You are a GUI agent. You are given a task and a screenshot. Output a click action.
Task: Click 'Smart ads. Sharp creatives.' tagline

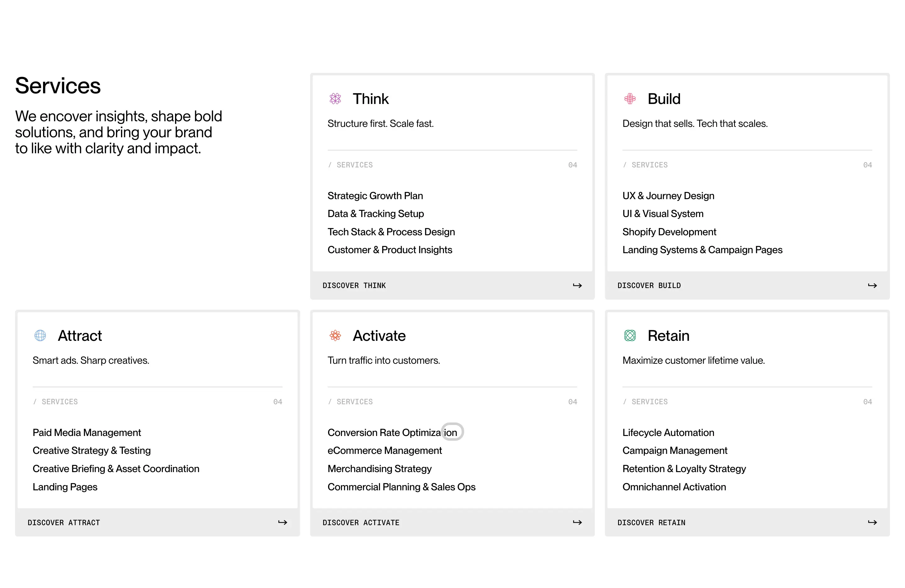(91, 360)
